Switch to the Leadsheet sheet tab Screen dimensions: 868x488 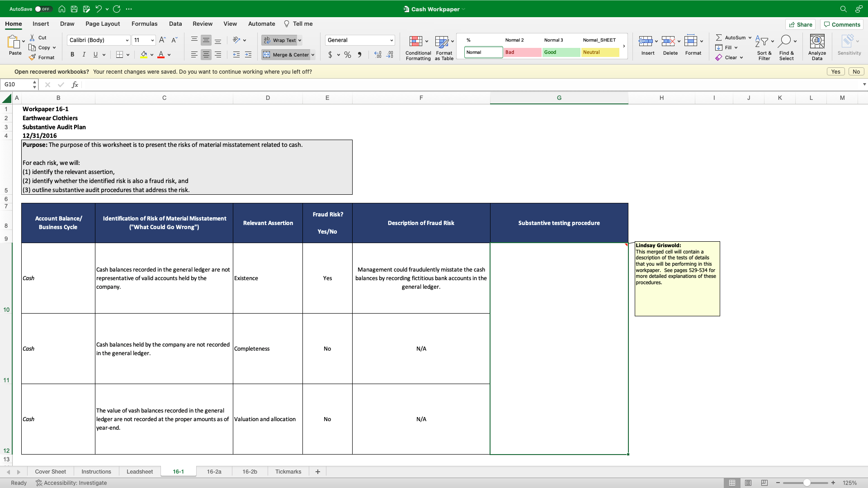[x=140, y=472]
